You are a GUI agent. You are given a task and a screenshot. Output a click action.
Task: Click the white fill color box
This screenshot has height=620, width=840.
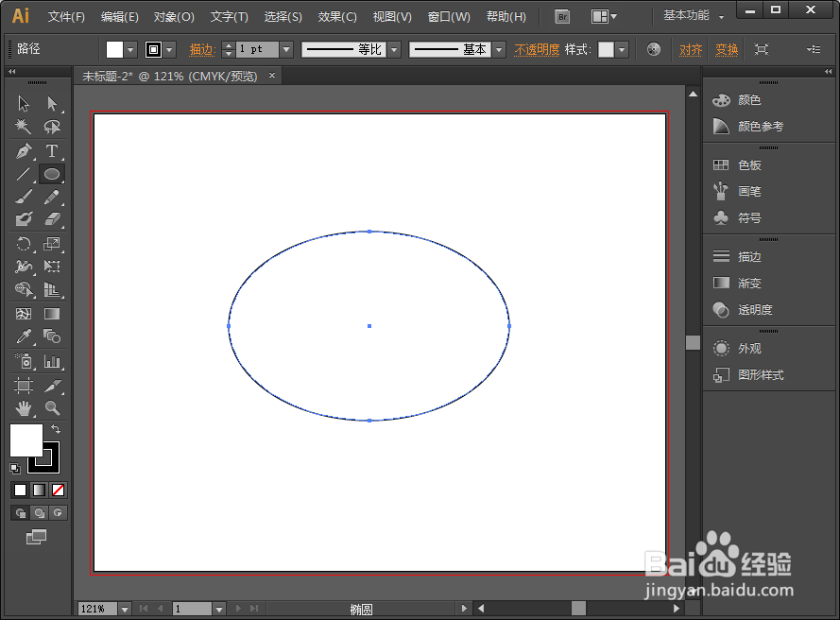[x=26, y=439]
